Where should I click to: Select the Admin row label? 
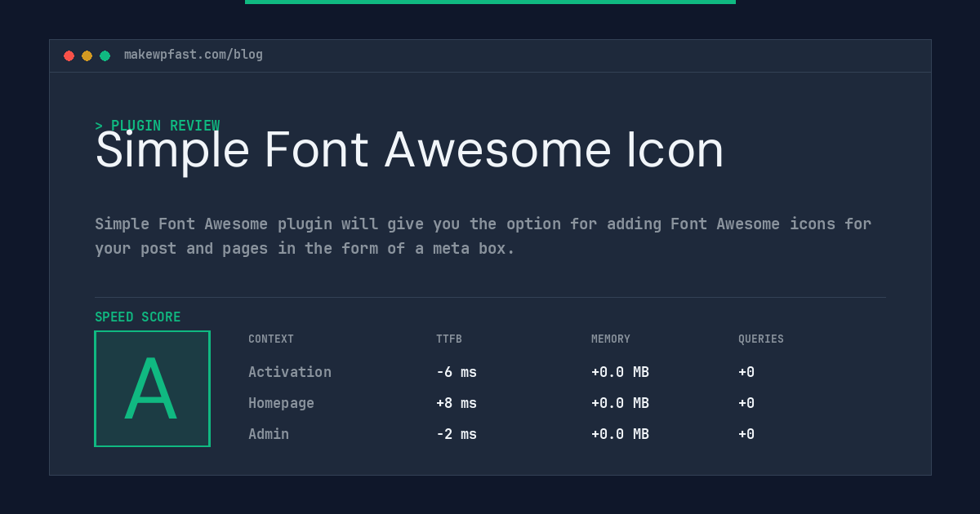pyautogui.click(x=269, y=434)
